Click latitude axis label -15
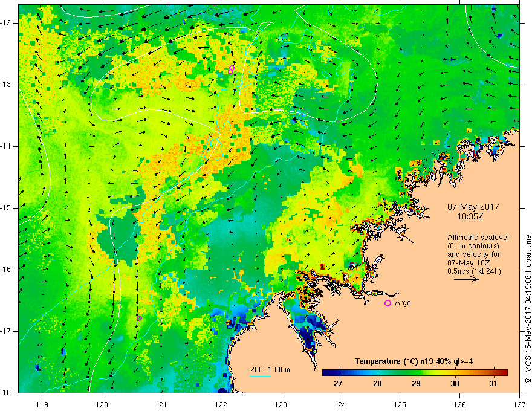Image resolution: width=532 pixels, height=411 pixels. click(x=6, y=208)
